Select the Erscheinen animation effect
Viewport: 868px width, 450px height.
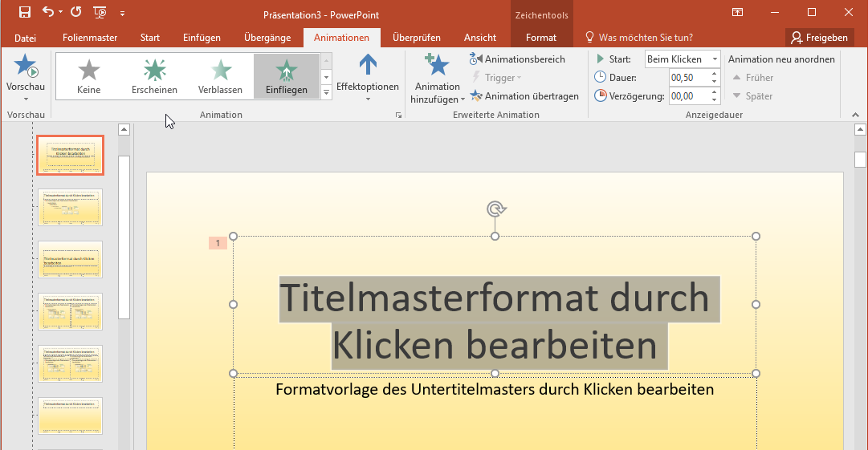pos(154,76)
